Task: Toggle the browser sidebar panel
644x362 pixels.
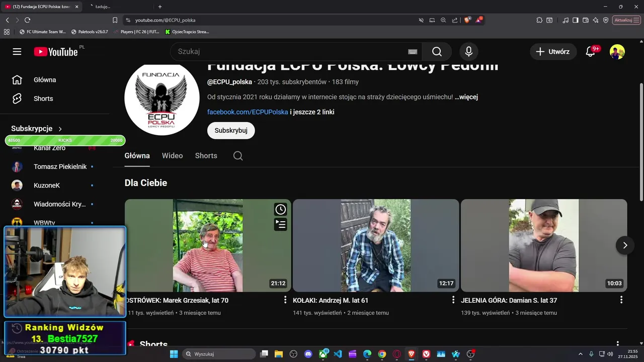Action: click(x=576, y=20)
